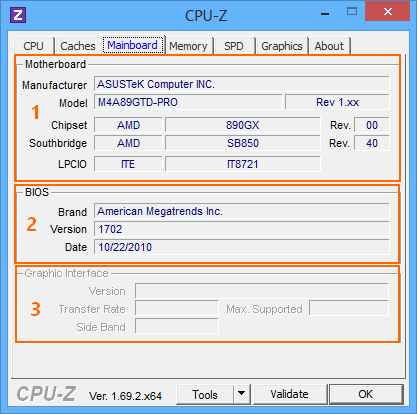
Task: Select the Mainboard tab
Action: coord(133,45)
